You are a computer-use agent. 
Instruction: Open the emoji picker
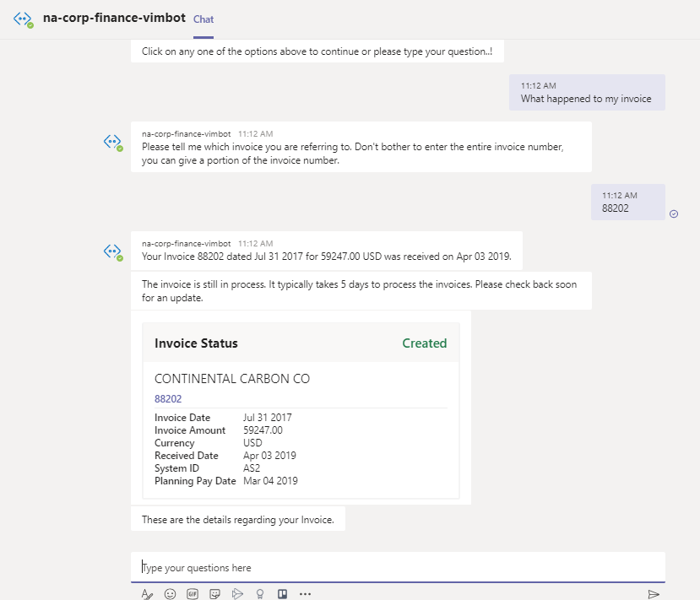[170, 594]
